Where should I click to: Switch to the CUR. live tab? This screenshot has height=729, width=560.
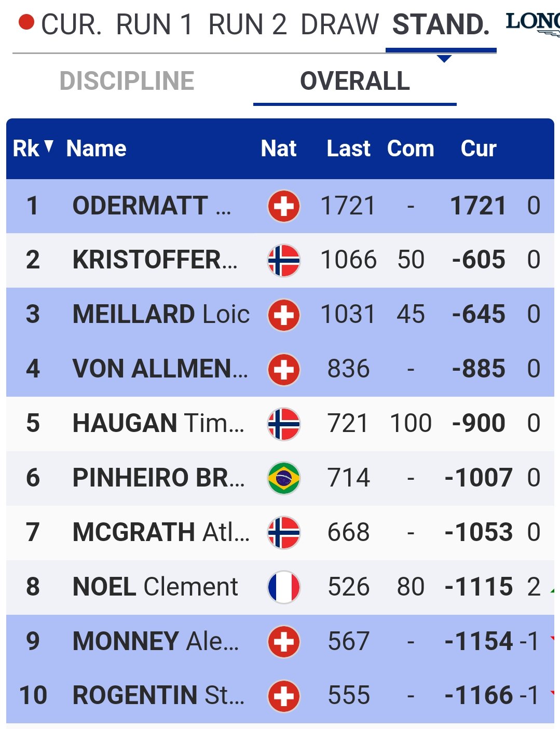(71, 25)
